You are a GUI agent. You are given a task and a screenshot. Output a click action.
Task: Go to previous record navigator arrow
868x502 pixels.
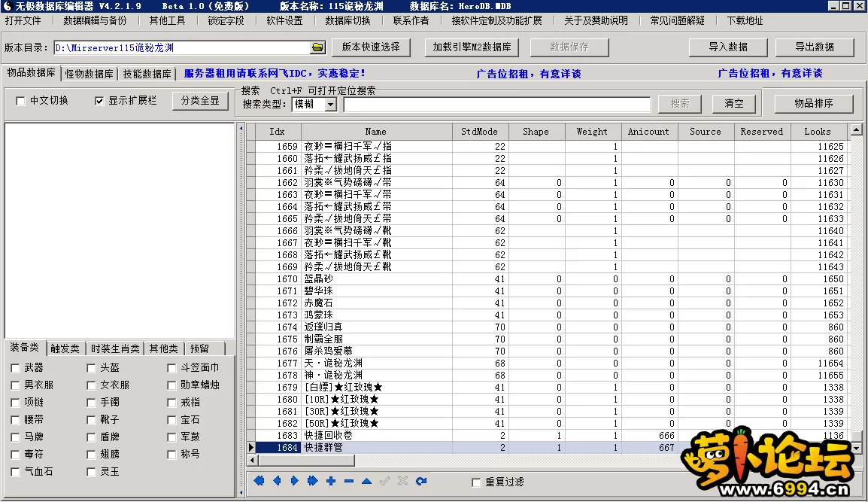tap(277, 481)
